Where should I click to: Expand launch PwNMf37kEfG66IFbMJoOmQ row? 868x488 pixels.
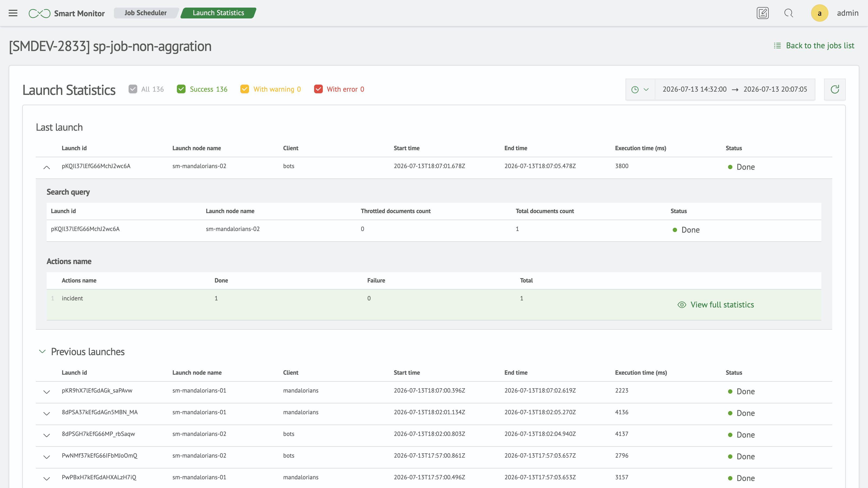click(47, 457)
